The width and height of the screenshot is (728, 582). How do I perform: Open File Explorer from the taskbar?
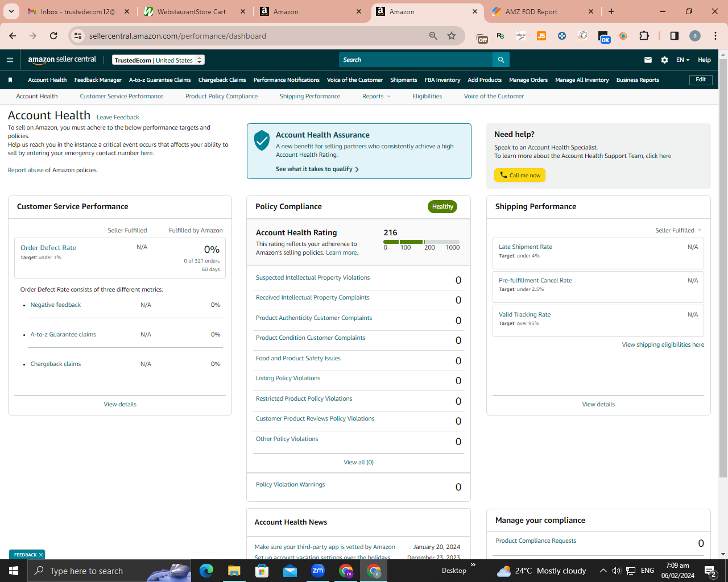coord(234,571)
